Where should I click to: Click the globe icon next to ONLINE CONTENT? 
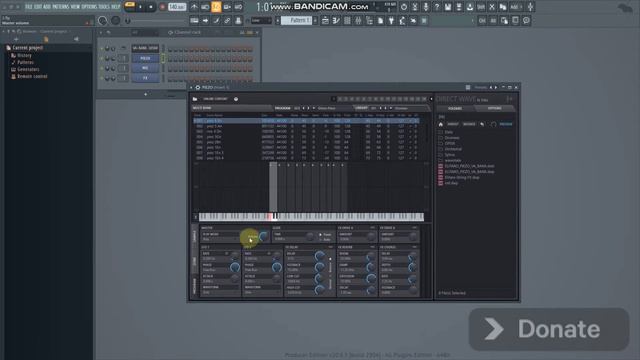click(x=236, y=99)
